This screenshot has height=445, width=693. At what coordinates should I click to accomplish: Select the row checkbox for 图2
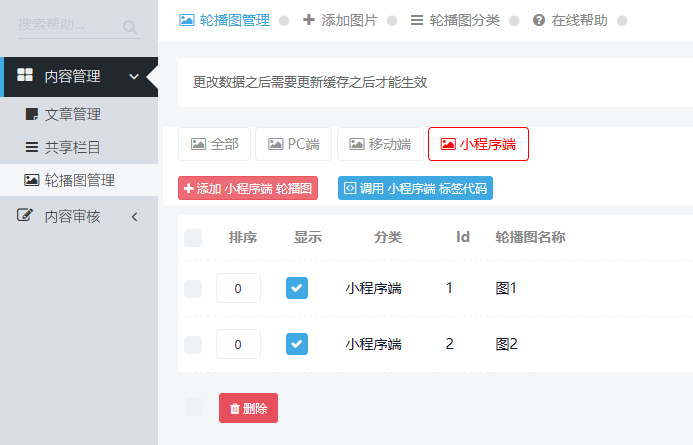click(x=193, y=345)
